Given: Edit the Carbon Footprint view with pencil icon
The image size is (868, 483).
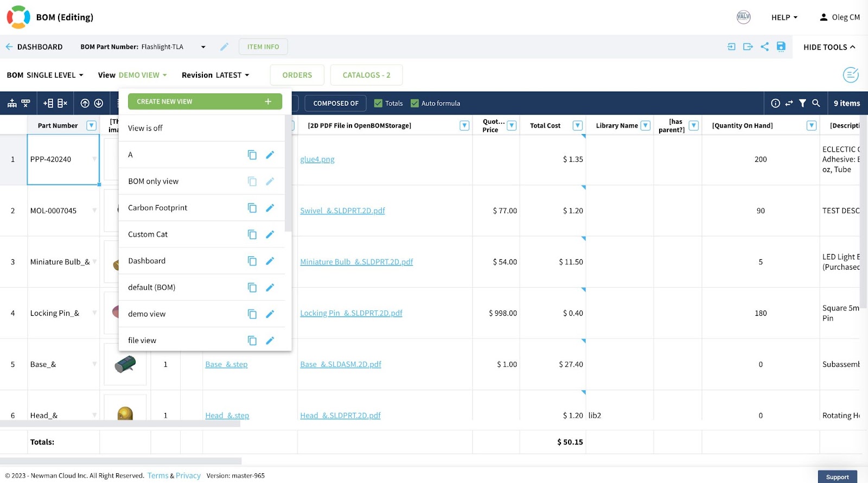Looking at the screenshot, I should pyautogui.click(x=270, y=208).
